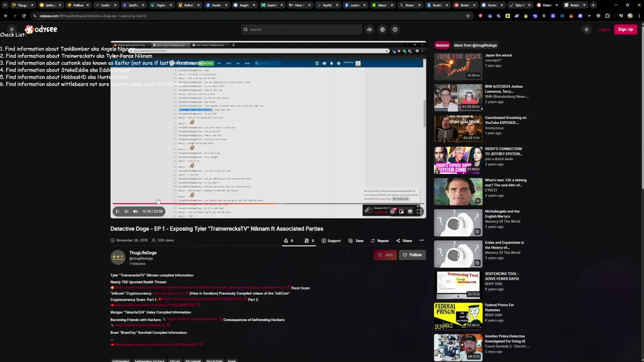Open Michelangelo and the English Martyrs title
The image size is (644, 362).
pos(502,214)
